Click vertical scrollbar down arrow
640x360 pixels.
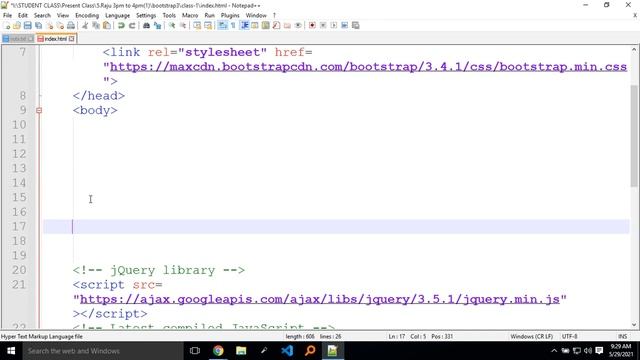tap(634, 325)
